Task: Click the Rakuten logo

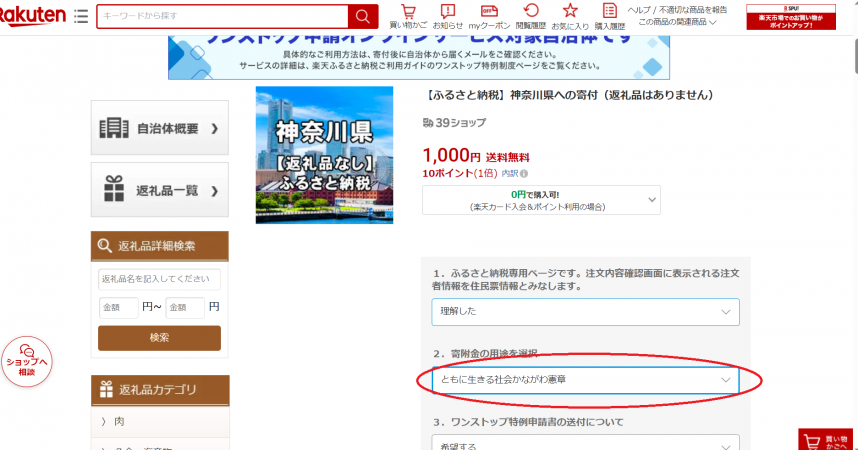Action: click(x=32, y=15)
